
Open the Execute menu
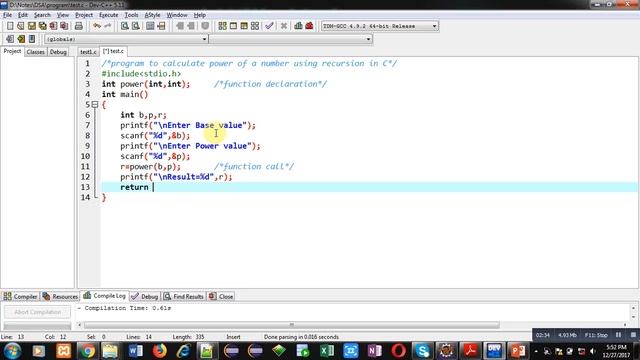click(x=109, y=15)
